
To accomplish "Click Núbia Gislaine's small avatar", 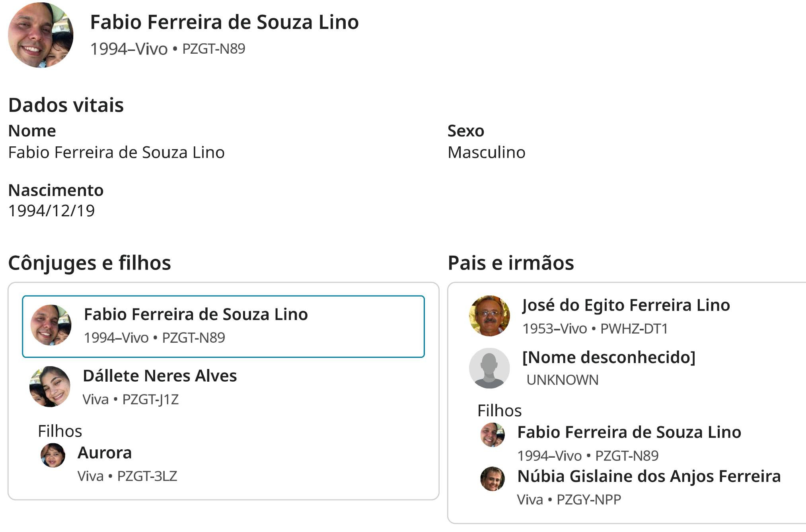I will click(x=493, y=479).
